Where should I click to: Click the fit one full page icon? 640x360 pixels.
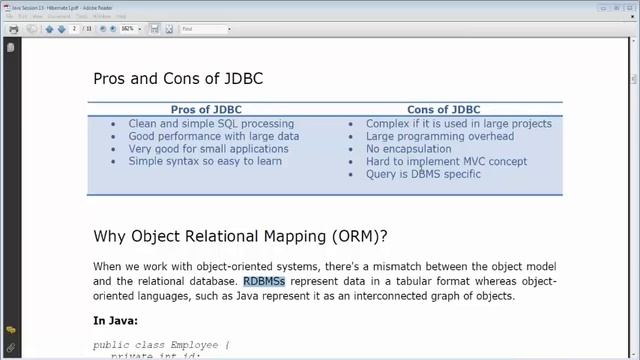(169, 29)
